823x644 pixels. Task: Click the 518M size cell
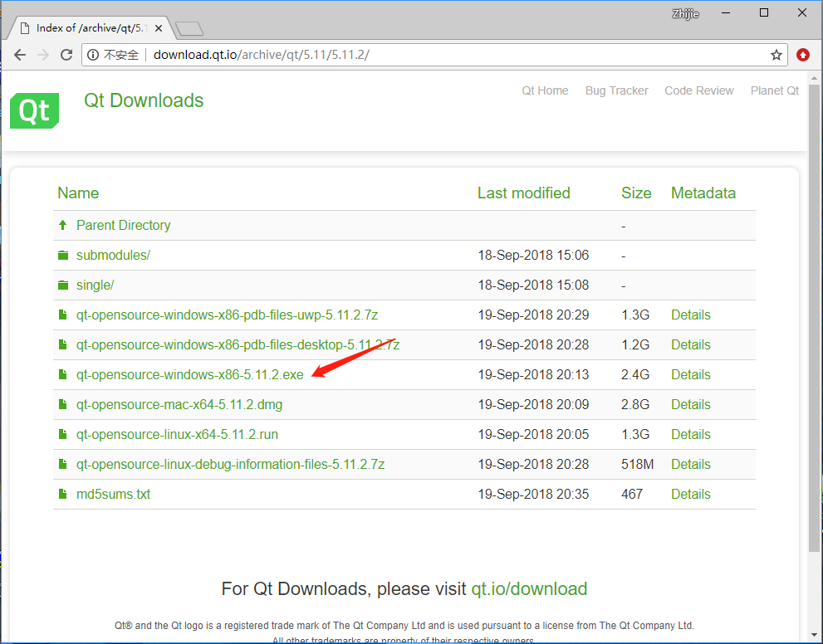pyautogui.click(x=638, y=464)
